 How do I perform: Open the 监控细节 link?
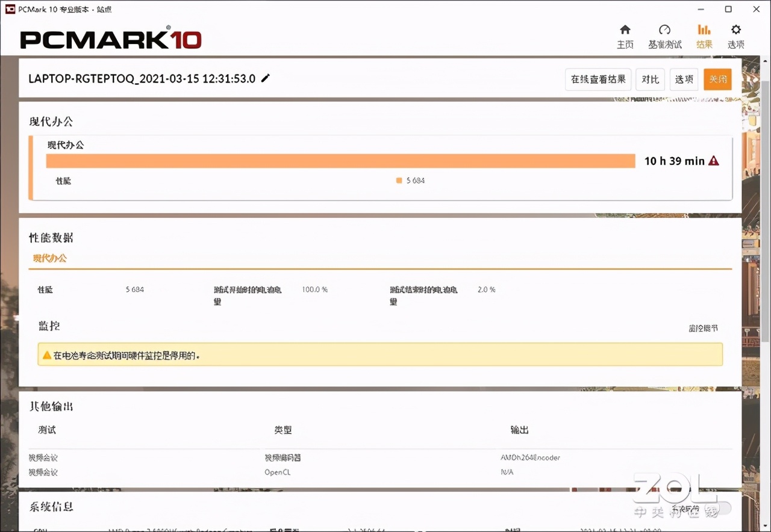click(703, 329)
